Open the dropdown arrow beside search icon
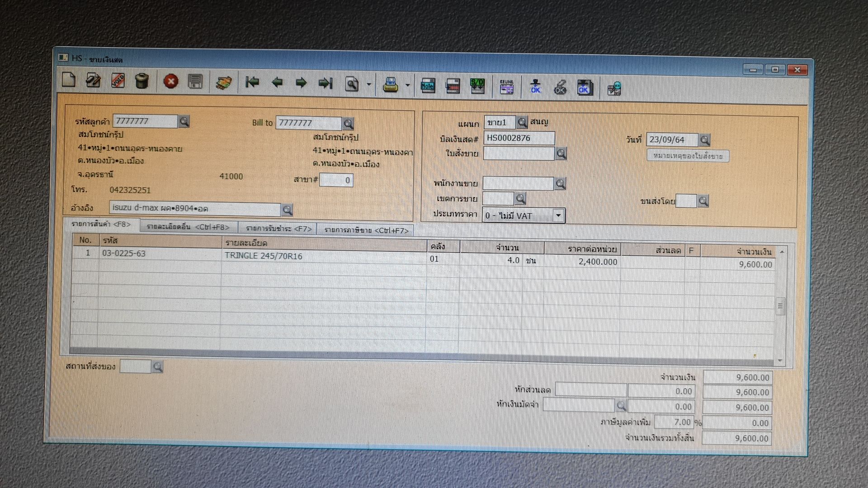This screenshot has width=868, height=488. pyautogui.click(x=369, y=84)
